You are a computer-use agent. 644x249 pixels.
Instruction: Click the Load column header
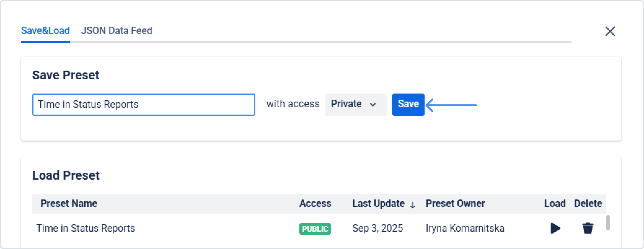click(x=555, y=203)
